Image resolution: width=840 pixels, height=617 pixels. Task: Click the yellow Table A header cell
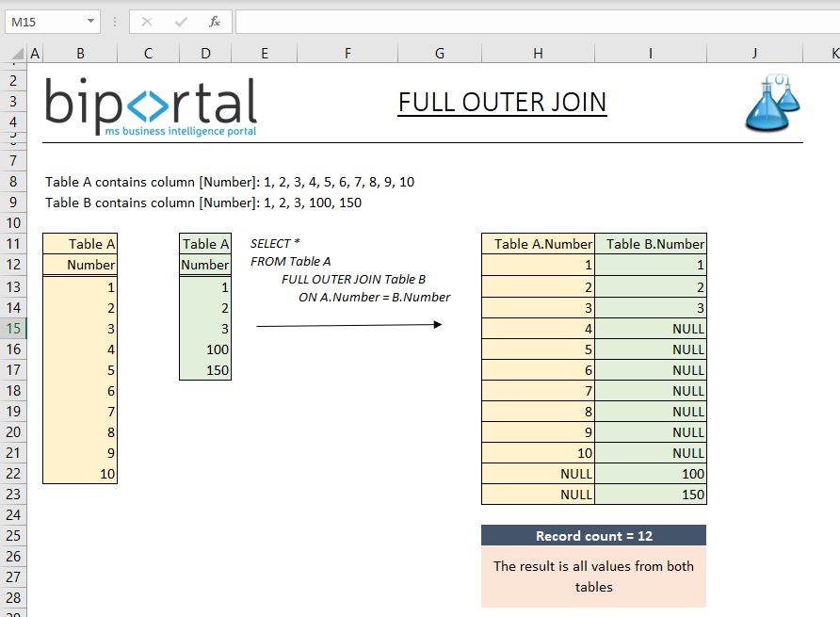pos(79,243)
